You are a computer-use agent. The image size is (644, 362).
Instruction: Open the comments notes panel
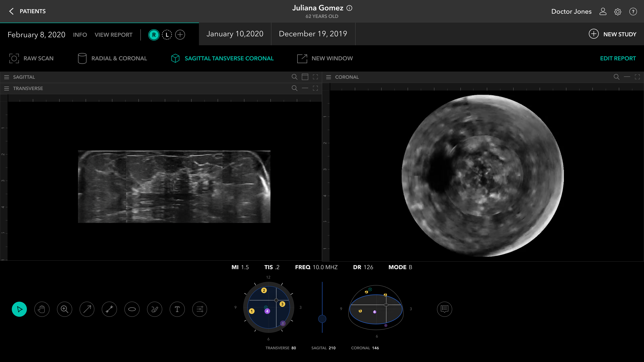[x=444, y=309]
